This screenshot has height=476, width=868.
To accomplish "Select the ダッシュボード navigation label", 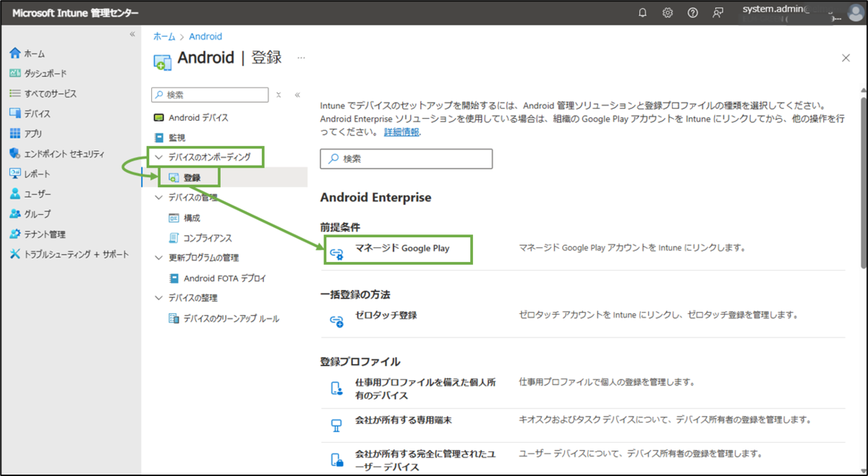I will (46, 73).
